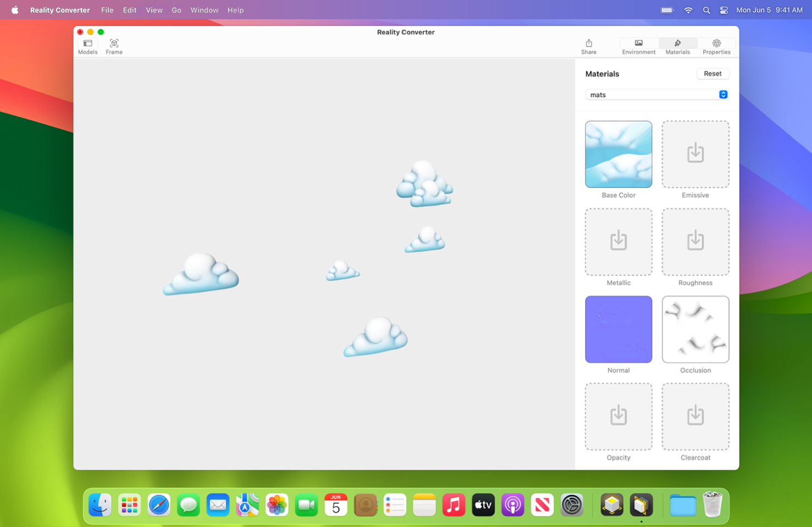
Task: Open the Downloads folder in Dock
Action: (683, 504)
